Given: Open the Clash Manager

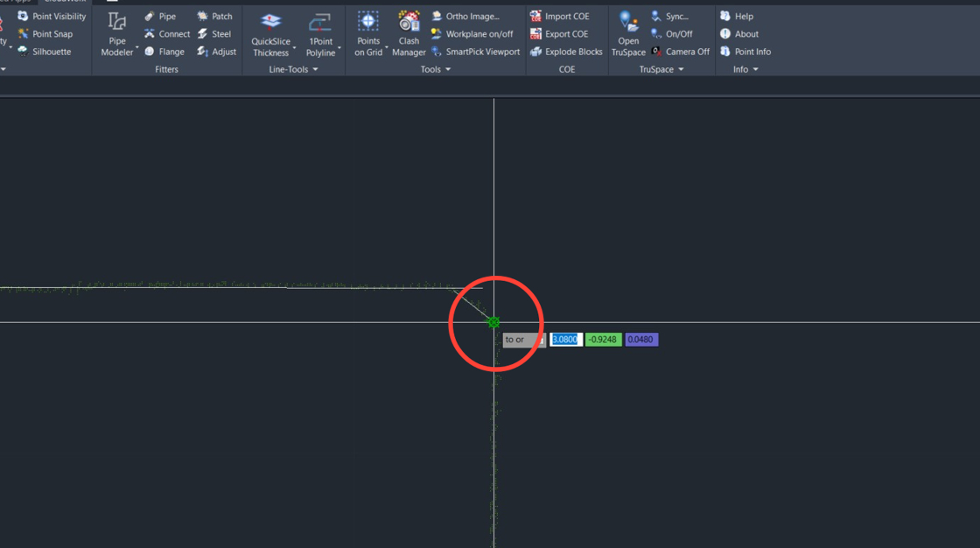Looking at the screenshot, I should (x=409, y=34).
